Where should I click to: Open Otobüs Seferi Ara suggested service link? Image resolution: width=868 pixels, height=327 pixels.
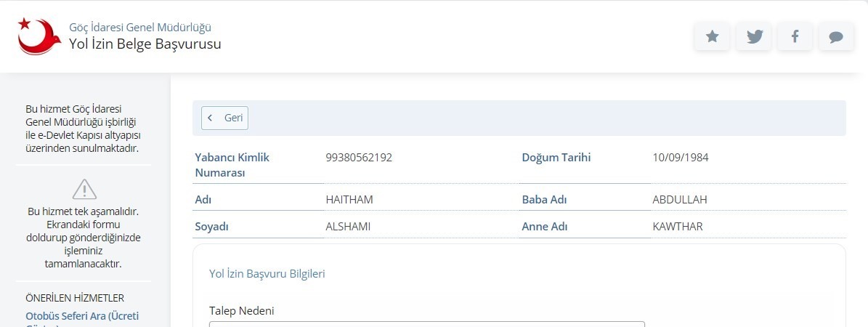click(x=82, y=316)
